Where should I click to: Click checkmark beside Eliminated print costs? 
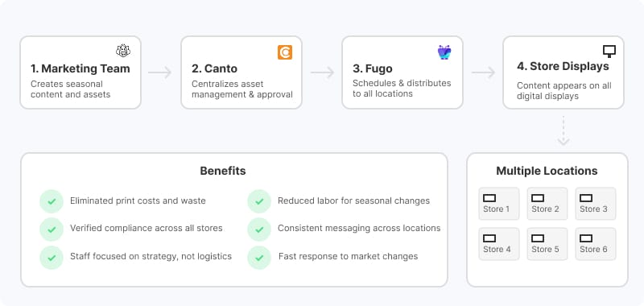(52, 201)
